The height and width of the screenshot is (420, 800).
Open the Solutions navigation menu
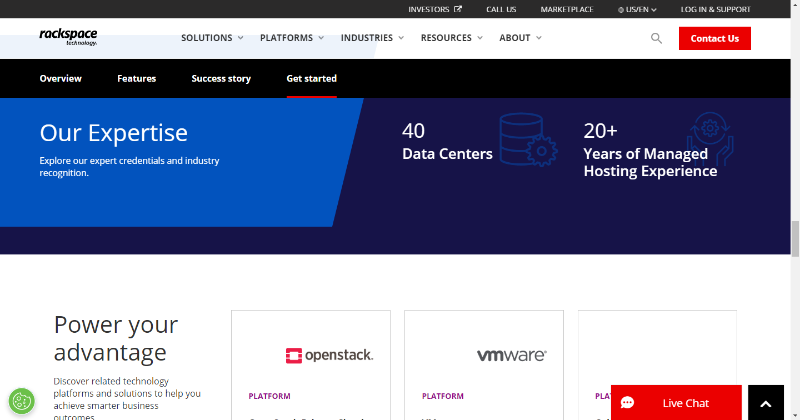(212, 38)
